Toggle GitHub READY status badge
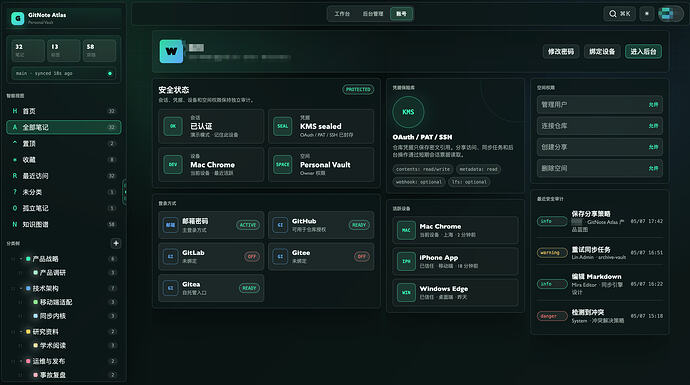The width and height of the screenshot is (690, 385). pyautogui.click(x=359, y=225)
